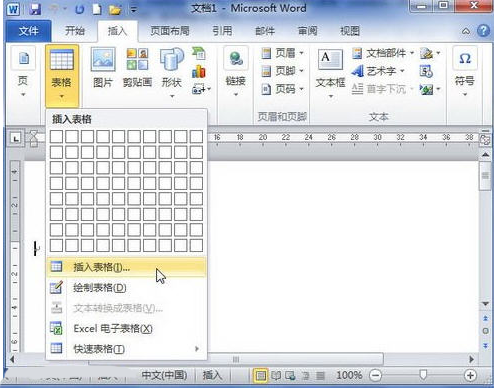The height and width of the screenshot is (388, 494).
Task: Switch to web layout view
Action: tap(290, 376)
